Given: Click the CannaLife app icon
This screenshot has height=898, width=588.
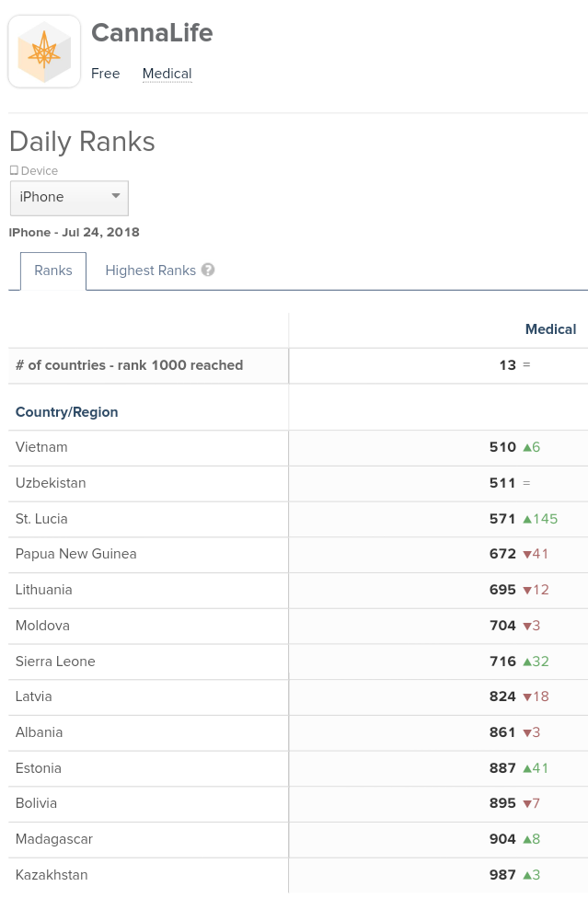Looking at the screenshot, I should [44, 52].
